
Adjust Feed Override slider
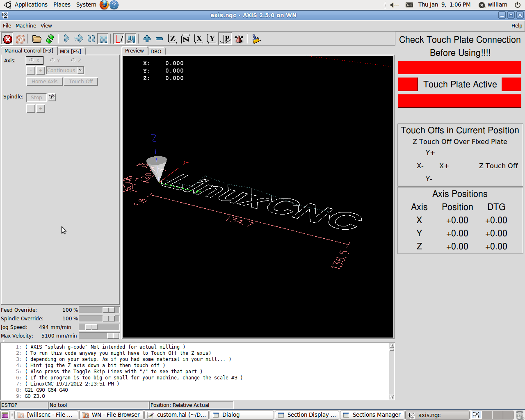(99, 310)
